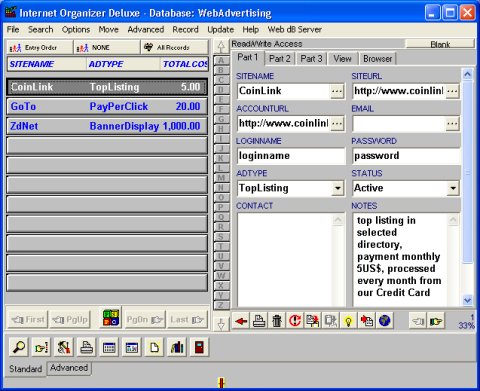480x391 pixels.
Task: Click the document icon marked with a red arrow
Action: [x=367, y=321]
